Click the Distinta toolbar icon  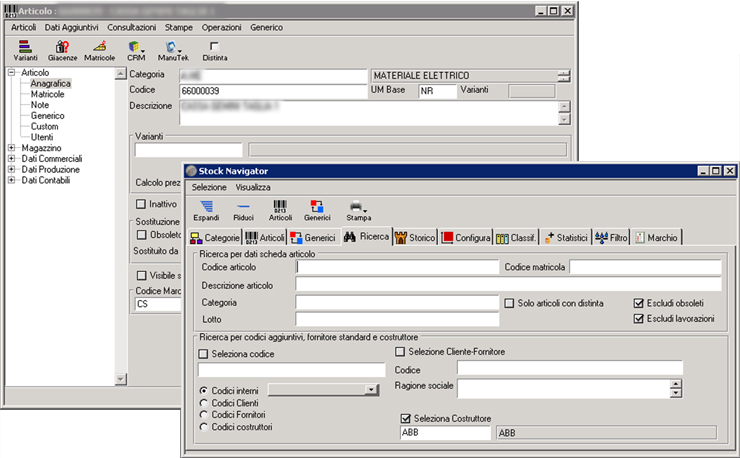(x=215, y=51)
